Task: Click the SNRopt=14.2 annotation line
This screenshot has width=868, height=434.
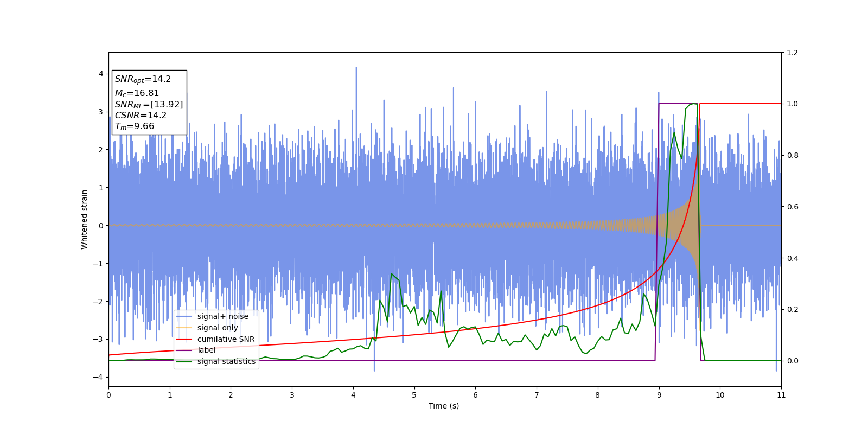Action: 143,79
